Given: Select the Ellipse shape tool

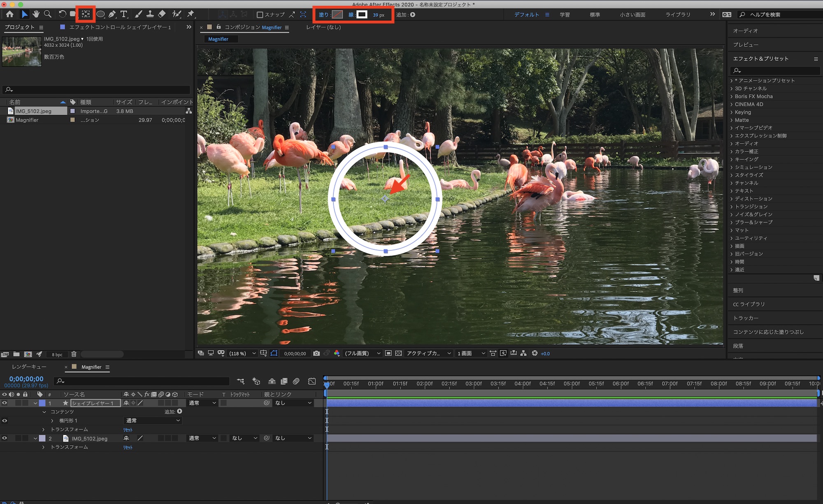Looking at the screenshot, I should 100,14.
